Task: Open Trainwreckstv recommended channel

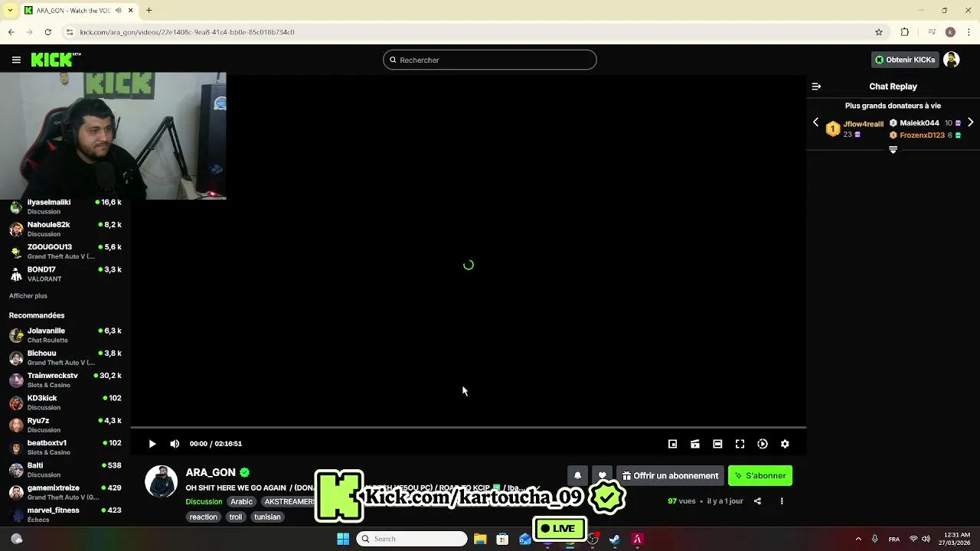Action: (x=65, y=380)
